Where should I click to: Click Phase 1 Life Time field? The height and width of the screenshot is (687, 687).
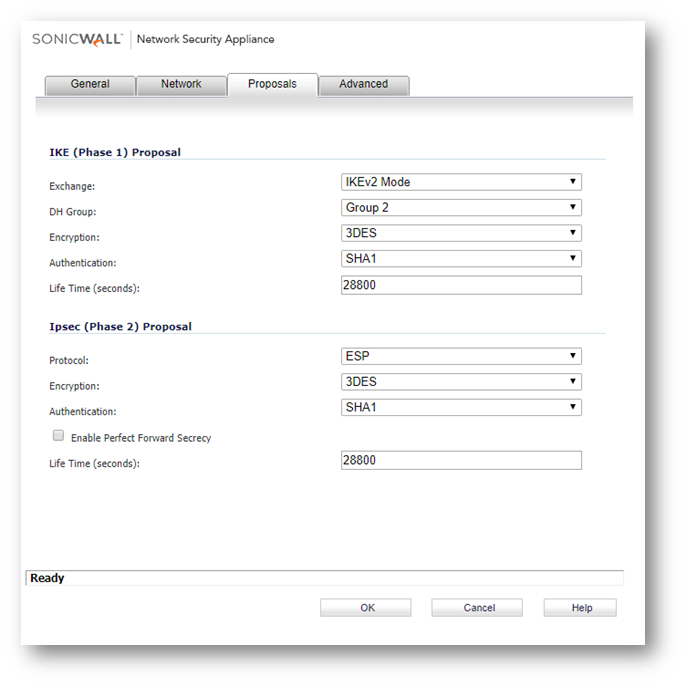tap(461, 286)
